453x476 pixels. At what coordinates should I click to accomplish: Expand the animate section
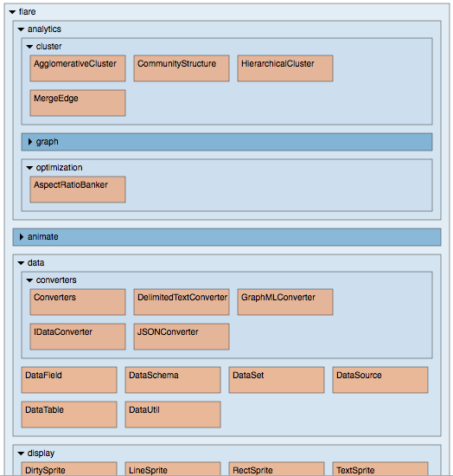click(226, 237)
